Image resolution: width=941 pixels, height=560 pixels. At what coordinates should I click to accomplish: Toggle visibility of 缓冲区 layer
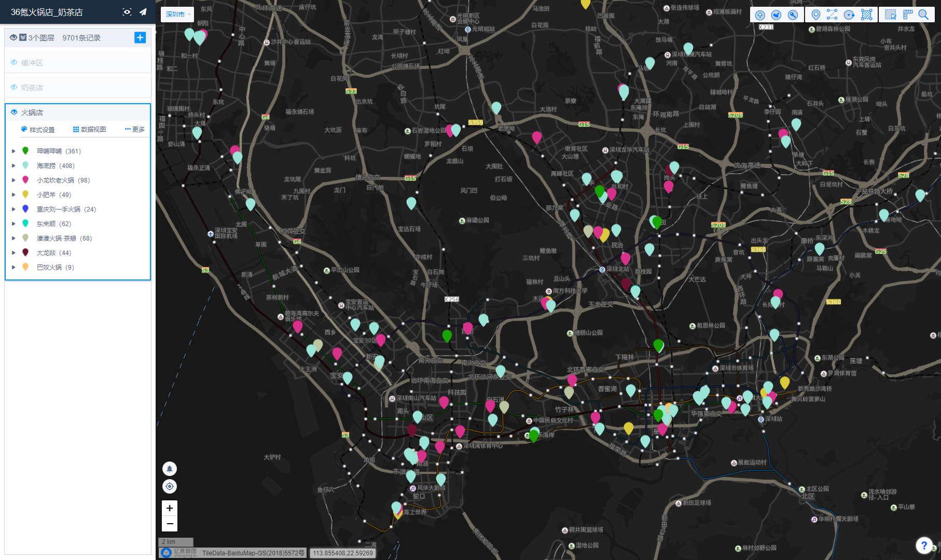click(x=14, y=63)
